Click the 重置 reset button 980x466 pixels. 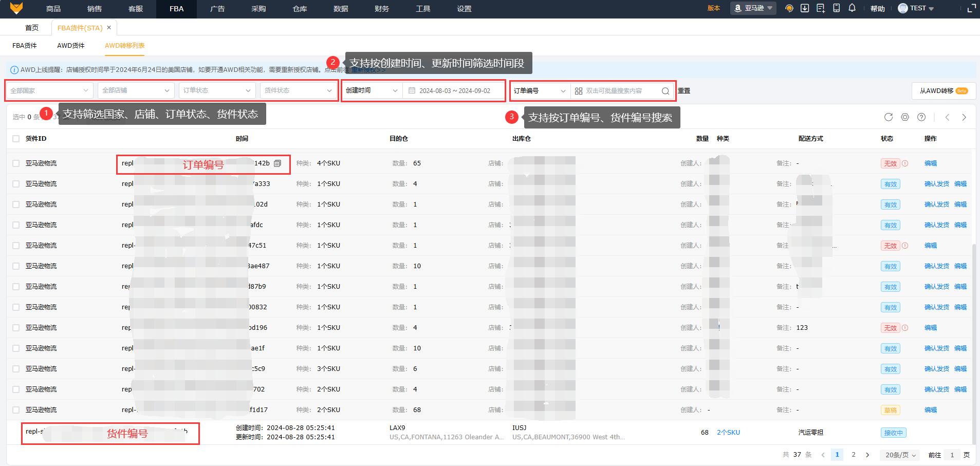click(684, 91)
